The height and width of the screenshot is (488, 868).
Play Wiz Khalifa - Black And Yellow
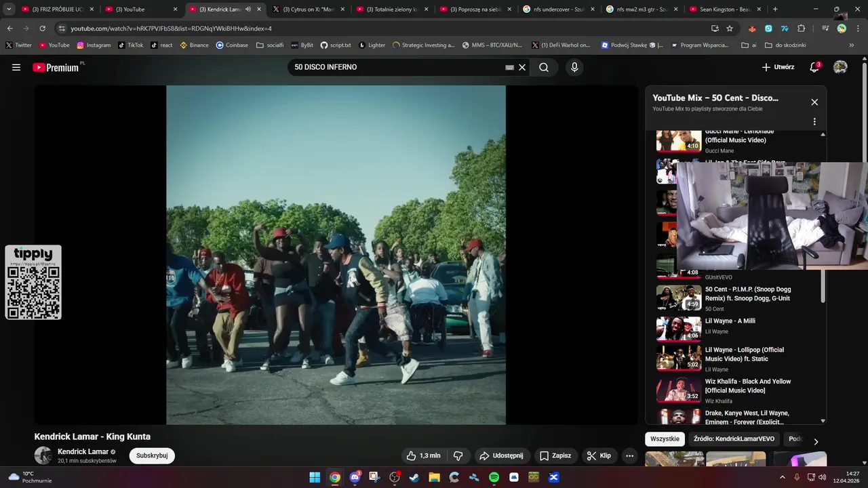click(736, 390)
